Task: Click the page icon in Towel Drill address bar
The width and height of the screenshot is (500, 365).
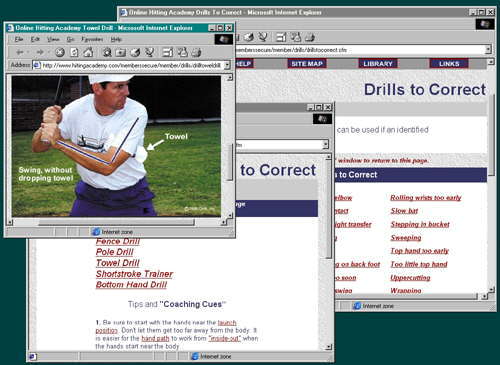Action: coord(37,65)
